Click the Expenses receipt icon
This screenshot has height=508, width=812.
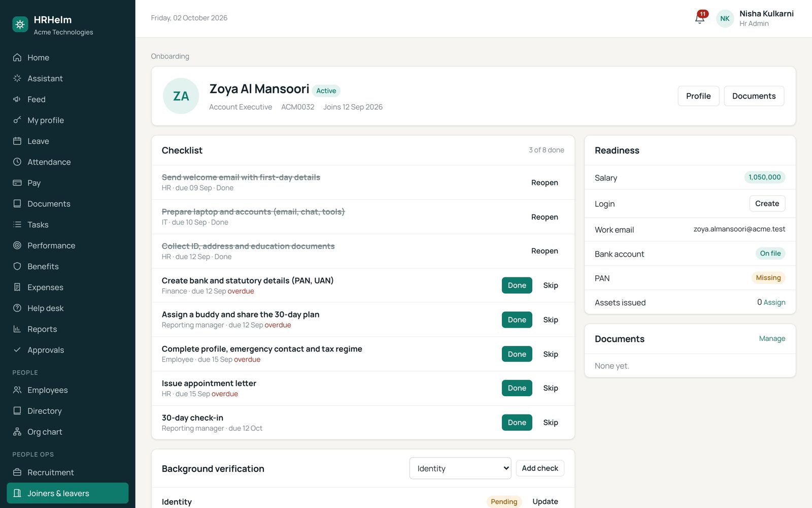tap(17, 287)
